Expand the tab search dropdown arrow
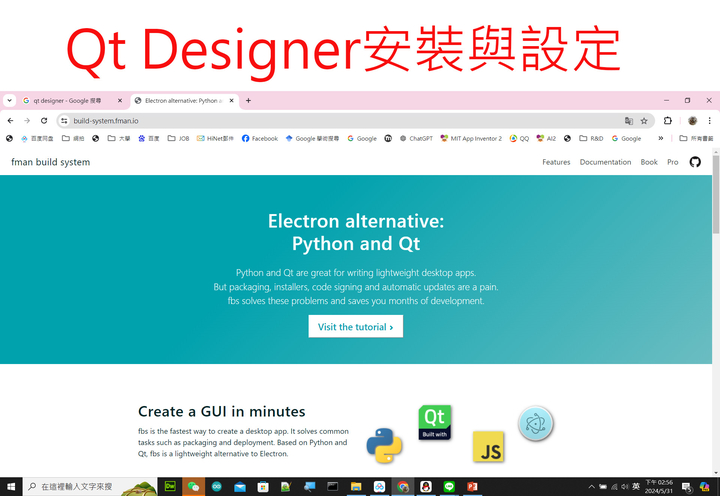The height and width of the screenshot is (496, 720). 10,101
